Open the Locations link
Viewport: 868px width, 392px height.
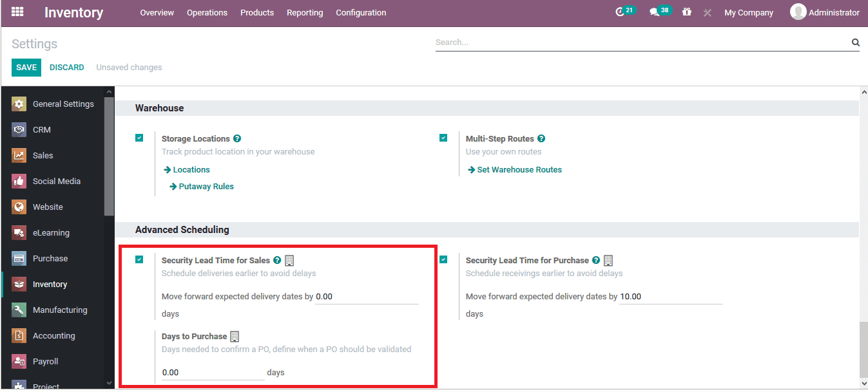187,170
